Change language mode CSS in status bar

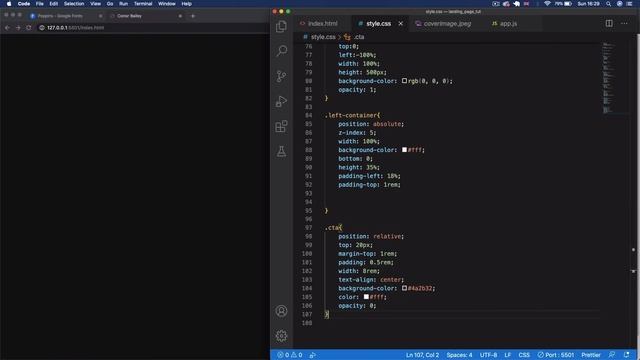(x=524, y=355)
